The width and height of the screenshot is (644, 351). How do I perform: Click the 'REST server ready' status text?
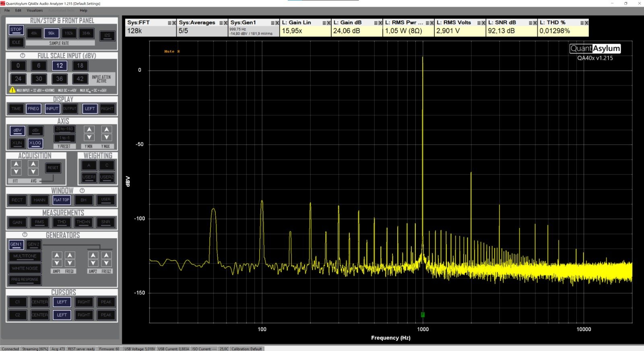(81, 349)
